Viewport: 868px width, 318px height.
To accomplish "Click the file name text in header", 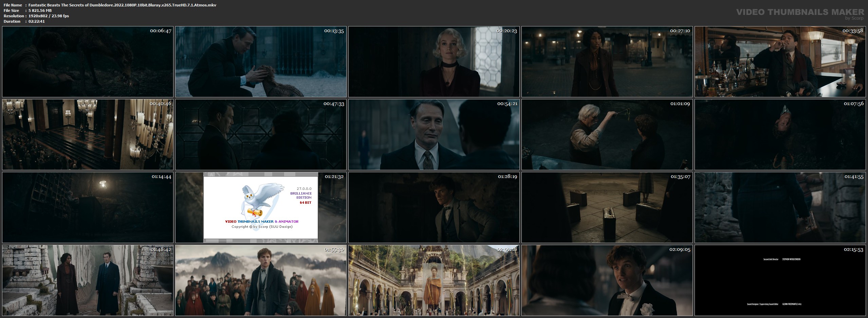I will (122, 5).
